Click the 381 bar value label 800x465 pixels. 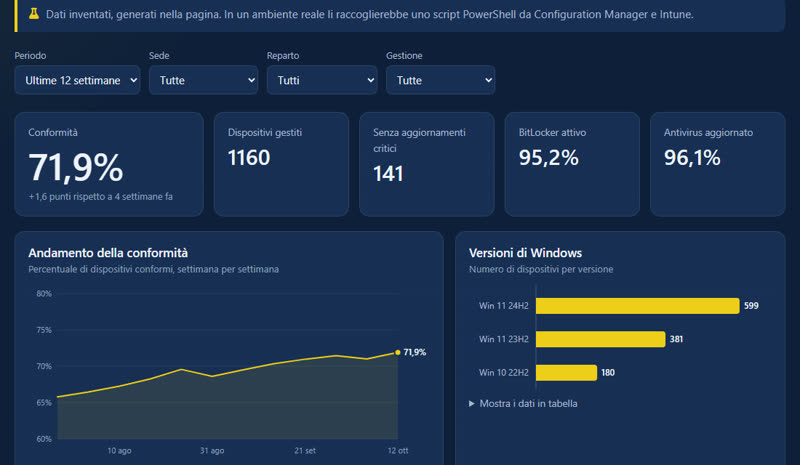[677, 339]
